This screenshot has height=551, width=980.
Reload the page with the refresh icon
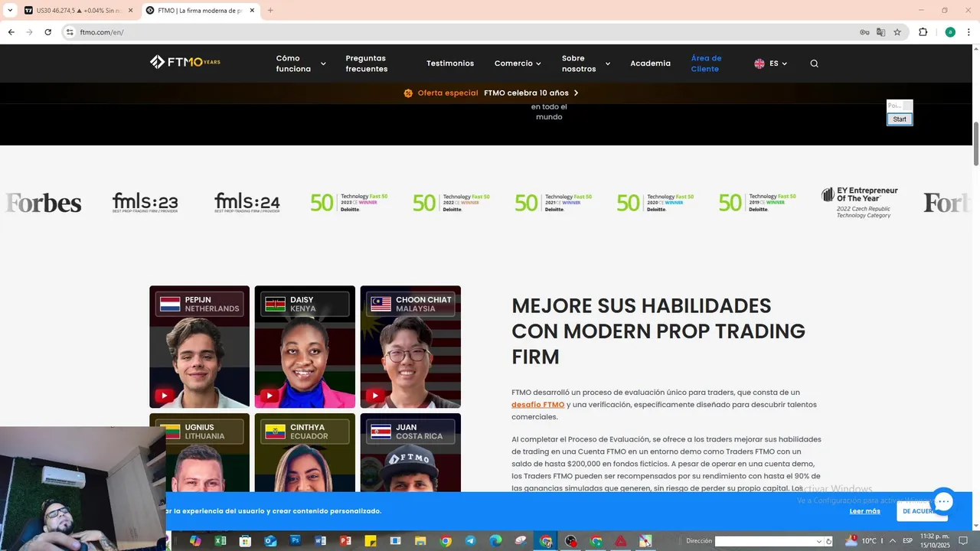[x=47, y=32]
